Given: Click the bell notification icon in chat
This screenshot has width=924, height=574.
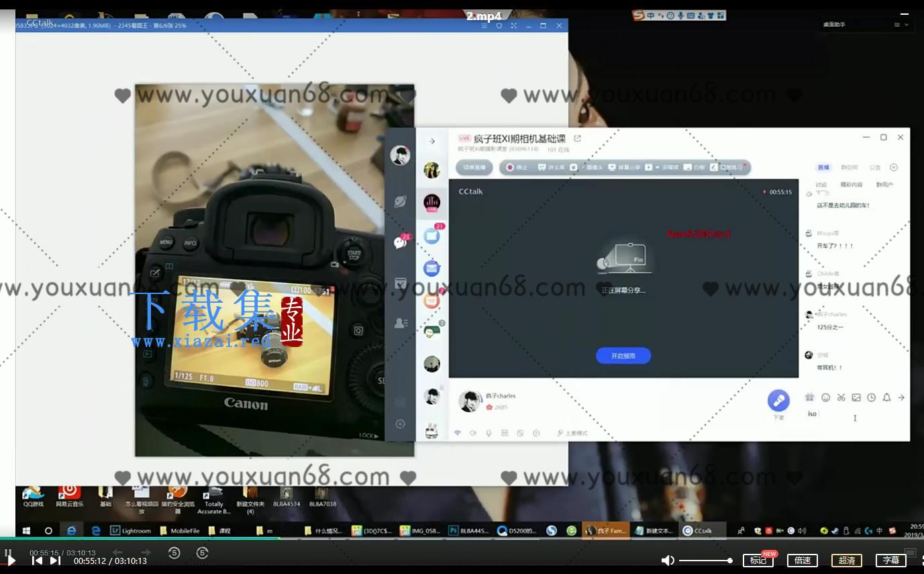Looking at the screenshot, I should 886,397.
